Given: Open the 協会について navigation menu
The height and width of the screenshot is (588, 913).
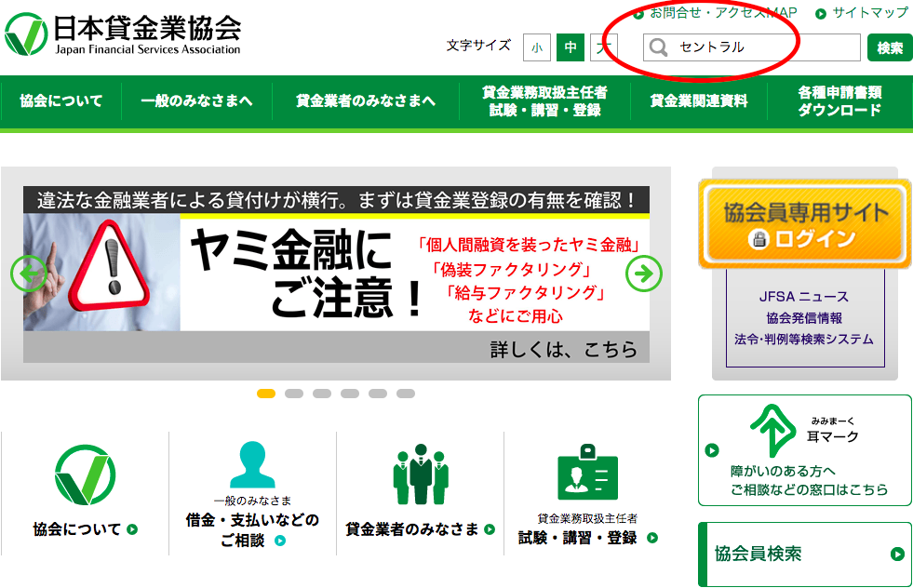Looking at the screenshot, I should coord(61,101).
